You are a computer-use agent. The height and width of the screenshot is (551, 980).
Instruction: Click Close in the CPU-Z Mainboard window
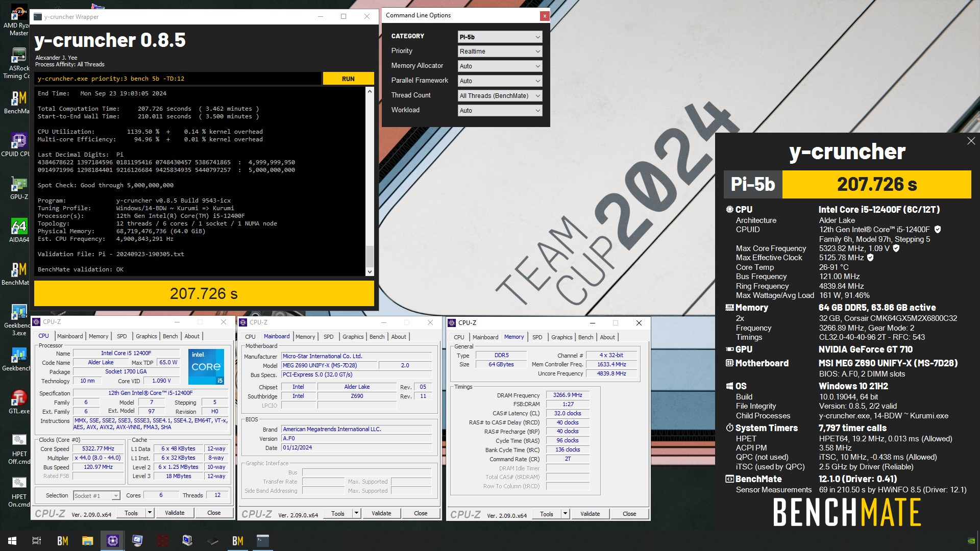click(x=421, y=513)
